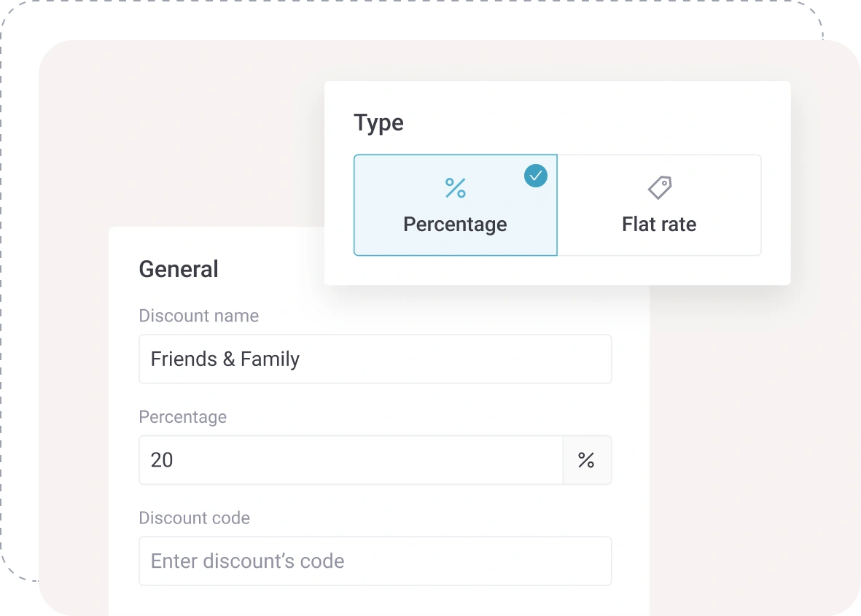861x616 pixels.
Task: Select the Percentage discount type card
Action: click(455, 205)
